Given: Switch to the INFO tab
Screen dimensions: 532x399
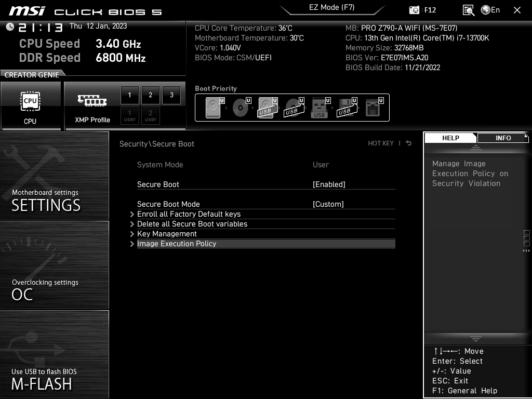Looking at the screenshot, I should click(502, 138).
